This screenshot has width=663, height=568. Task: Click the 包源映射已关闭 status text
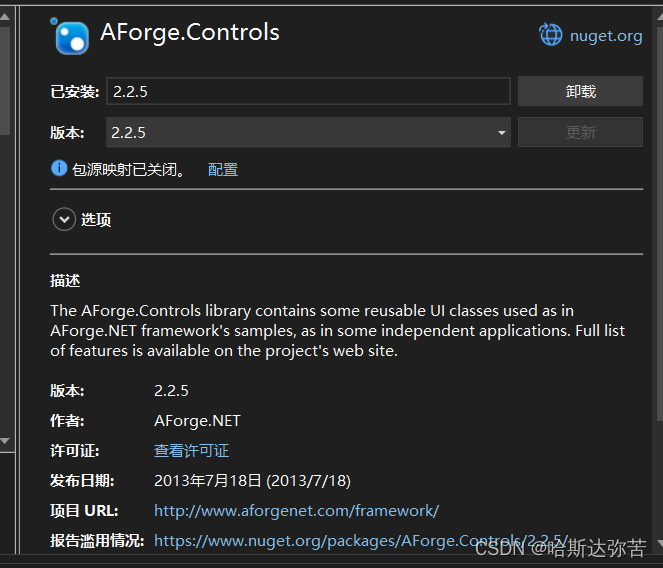[x=128, y=170]
